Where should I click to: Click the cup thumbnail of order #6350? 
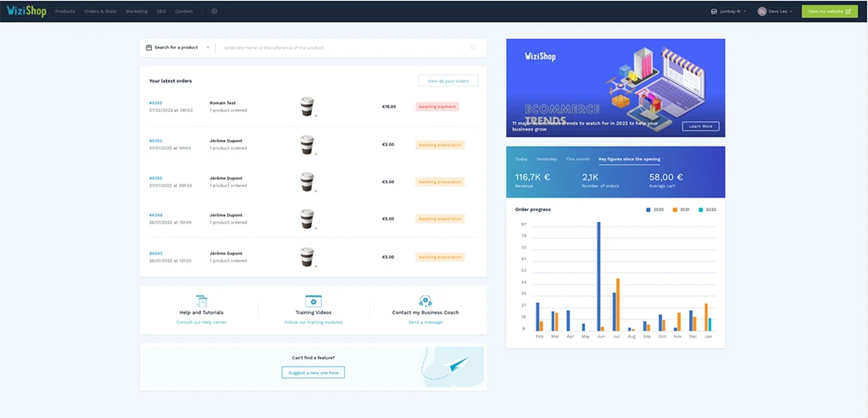[x=307, y=181]
